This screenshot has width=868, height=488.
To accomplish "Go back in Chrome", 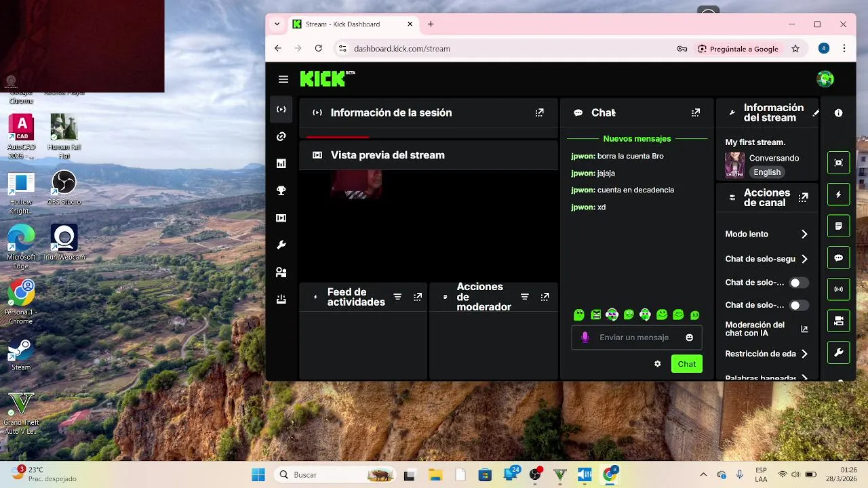I will pyautogui.click(x=278, y=49).
